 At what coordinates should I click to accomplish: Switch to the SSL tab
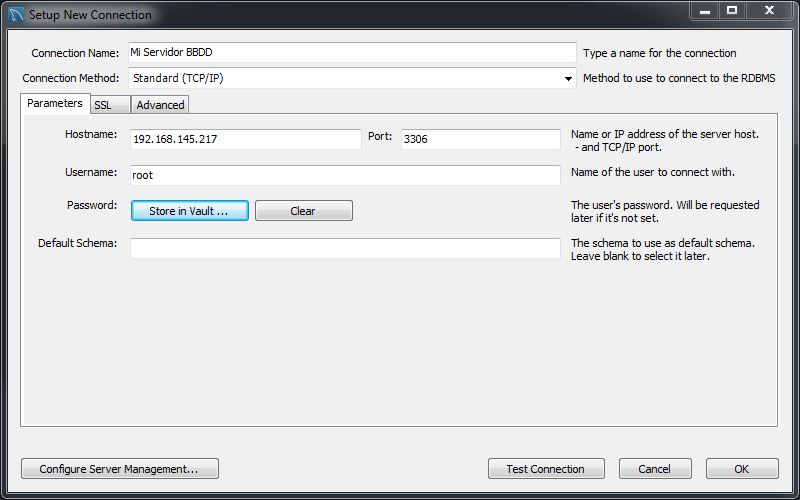click(103, 105)
